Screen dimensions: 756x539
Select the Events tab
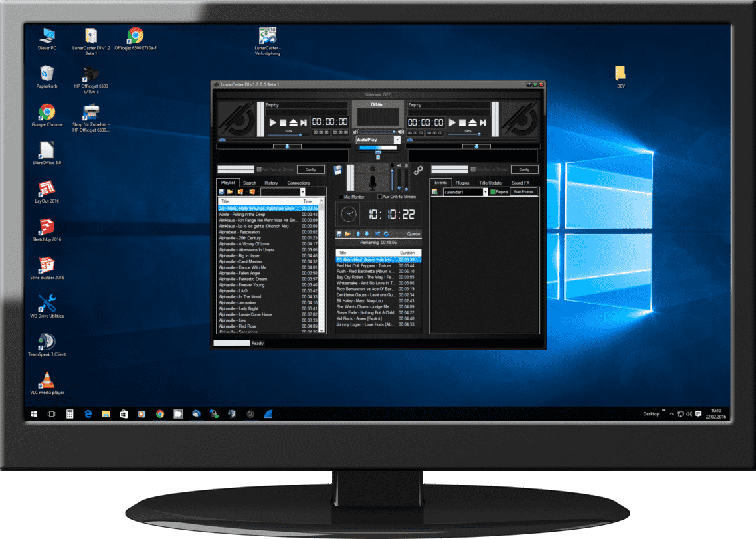[440, 183]
